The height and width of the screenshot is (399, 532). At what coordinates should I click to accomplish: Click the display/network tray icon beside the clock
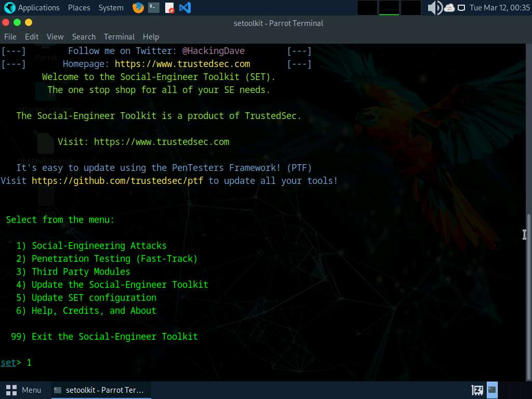point(461,8)
